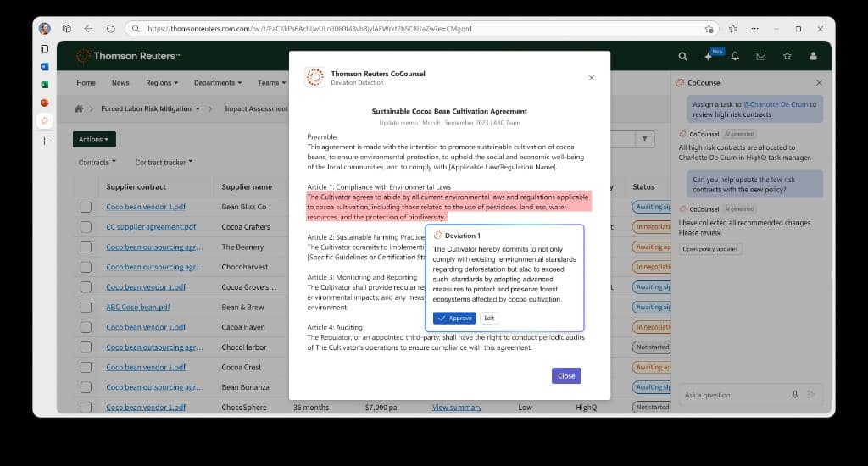This screenshot has height=466, width=868.
Task: Expand the Regions menu
Action: (x=162, y=82)
